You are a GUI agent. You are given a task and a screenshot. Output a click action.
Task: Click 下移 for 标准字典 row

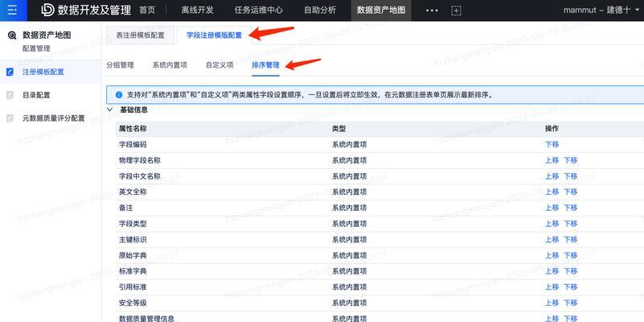570,271
